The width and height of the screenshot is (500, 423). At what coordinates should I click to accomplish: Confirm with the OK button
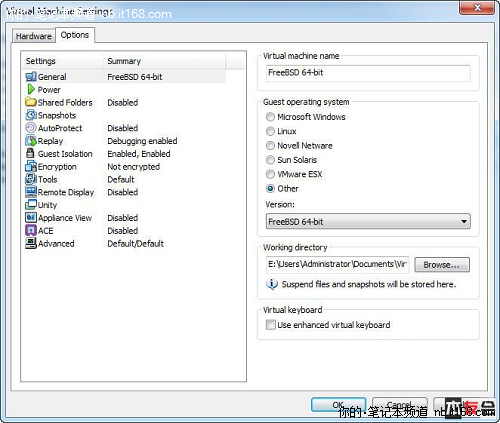338,405
